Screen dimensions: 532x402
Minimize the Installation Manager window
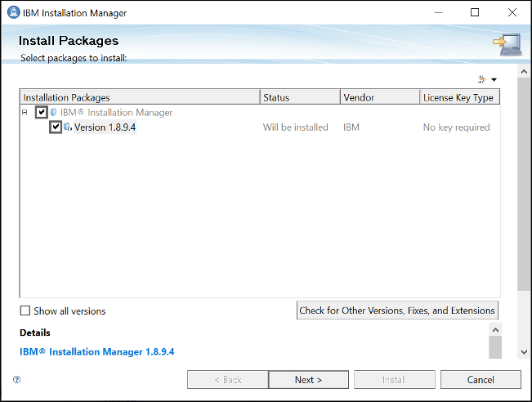click(x=439, y=12)
